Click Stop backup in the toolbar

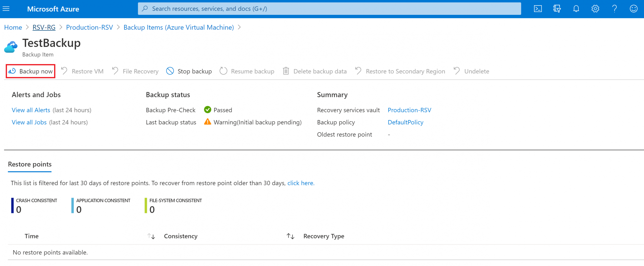[x=189, y=71]
